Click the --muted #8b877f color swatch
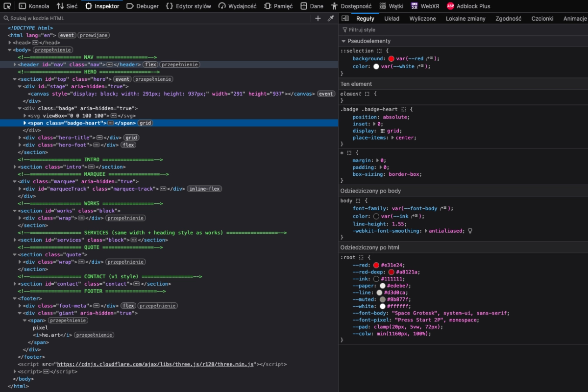This screenshot has width=588, height=392. point(383,299)
